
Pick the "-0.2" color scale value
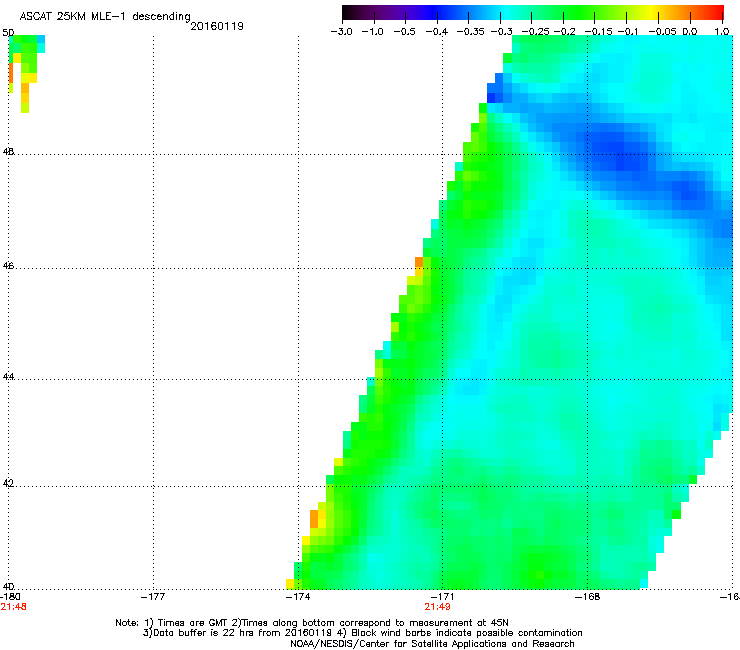click(x=564, y=32)
